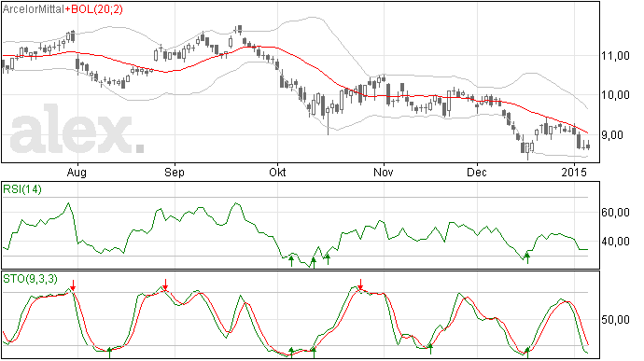Click the red sell arrow before Sep
The height and width of the screenshot is (361, 644).
tap(165, 285)
